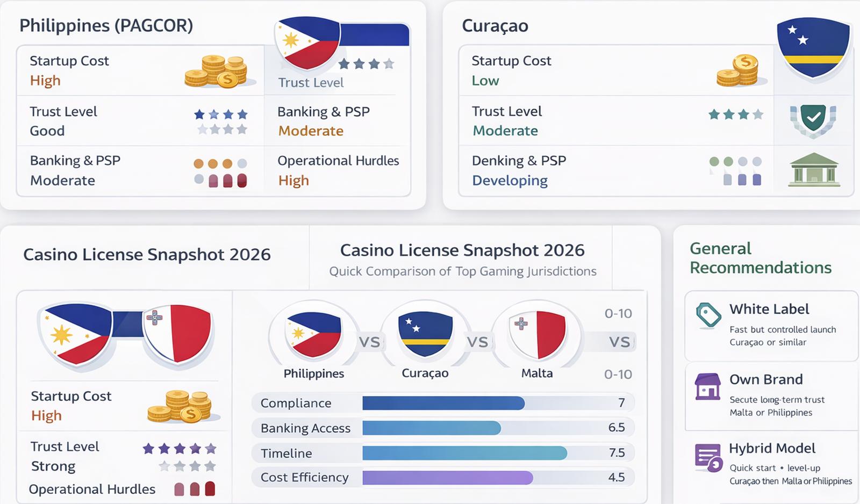Screen dimensions: 860x504
Task: Click the gold coins icon beside Startup Cost High
Action: tap(216, 71)
